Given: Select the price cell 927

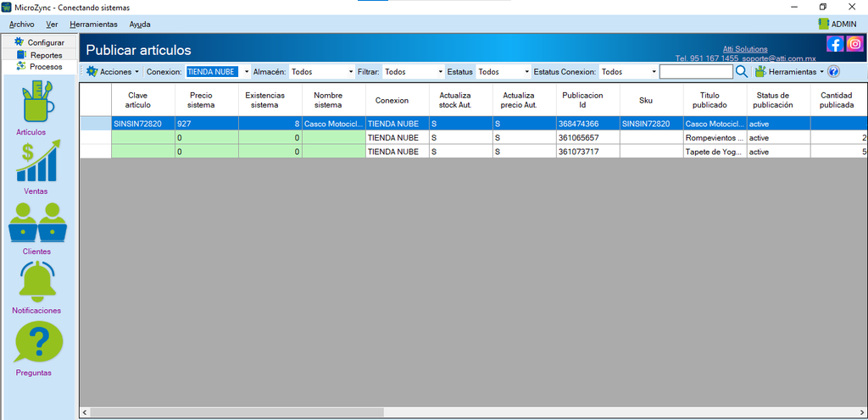Looking at the screenshot, I should (207, 124).
